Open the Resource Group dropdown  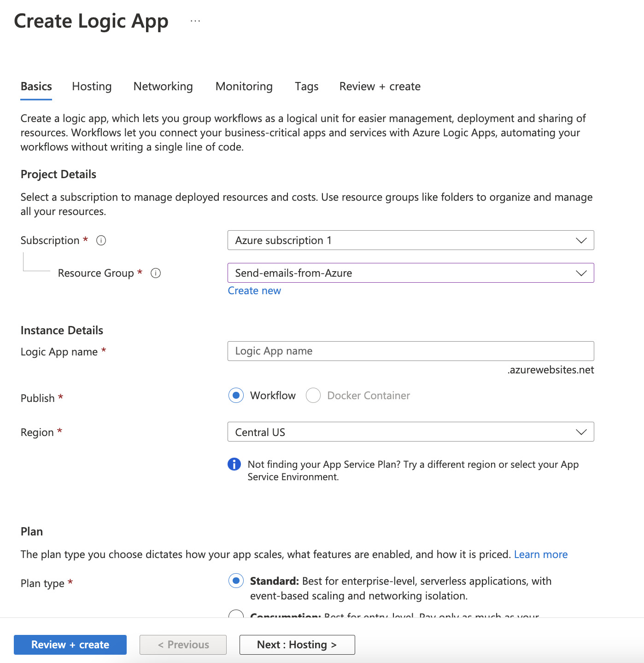[411, 273]
